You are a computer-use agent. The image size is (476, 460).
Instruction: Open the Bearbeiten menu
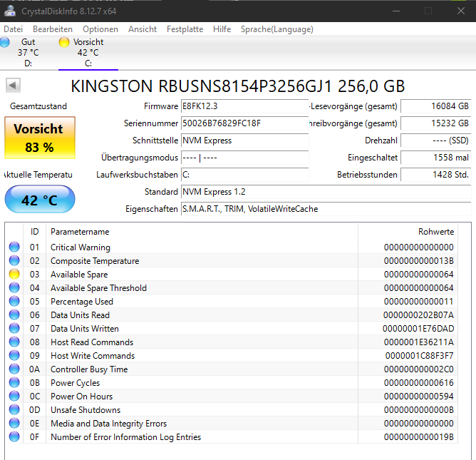[53, 29]
